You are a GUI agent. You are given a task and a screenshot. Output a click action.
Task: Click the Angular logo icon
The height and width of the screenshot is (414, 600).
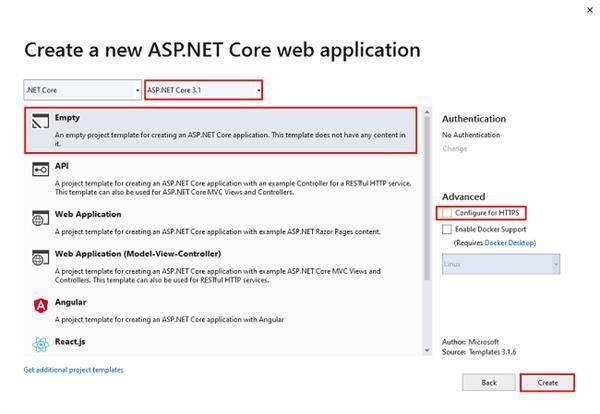[39, 306]
